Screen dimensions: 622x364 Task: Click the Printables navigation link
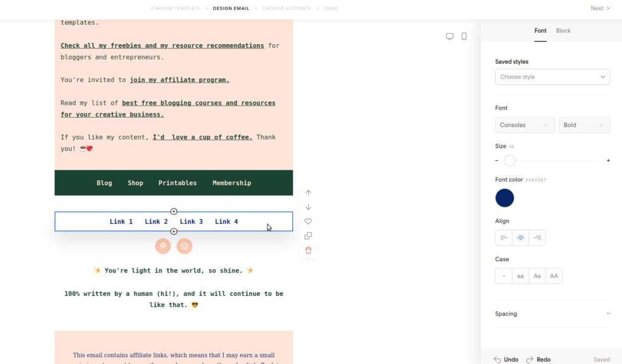(177, 183)
